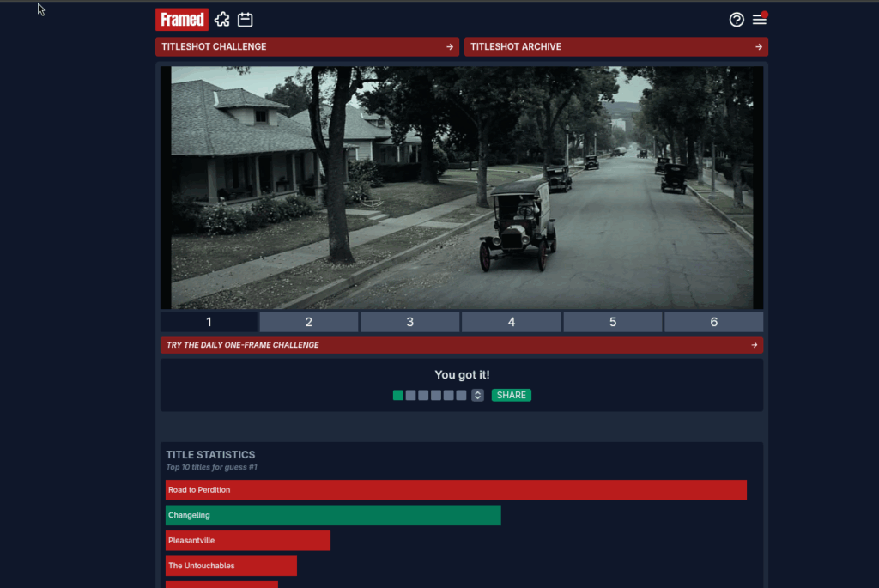View frame 4
Viewport: 879px width, 588px height.
(x=512, y=322)
